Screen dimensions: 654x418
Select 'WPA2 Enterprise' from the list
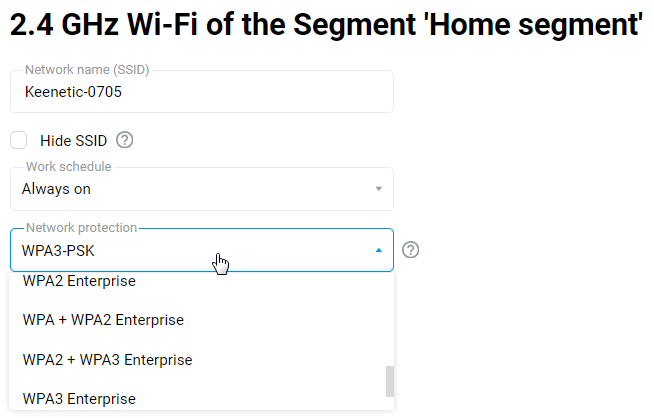(79, 282)
